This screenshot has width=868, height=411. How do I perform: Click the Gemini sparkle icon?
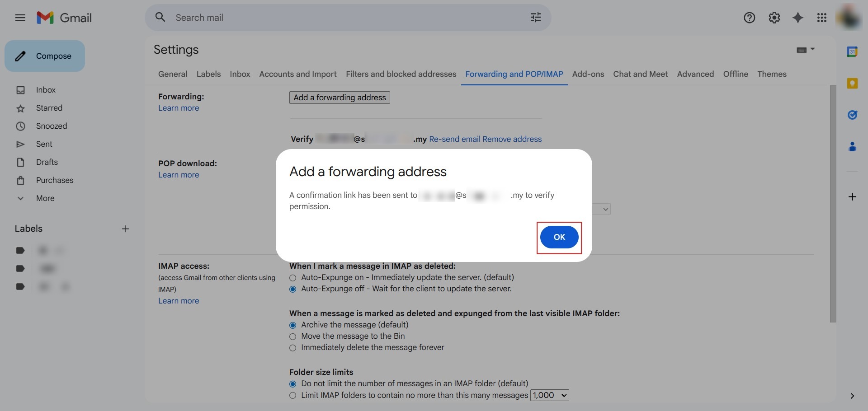[x=798, y=18]
